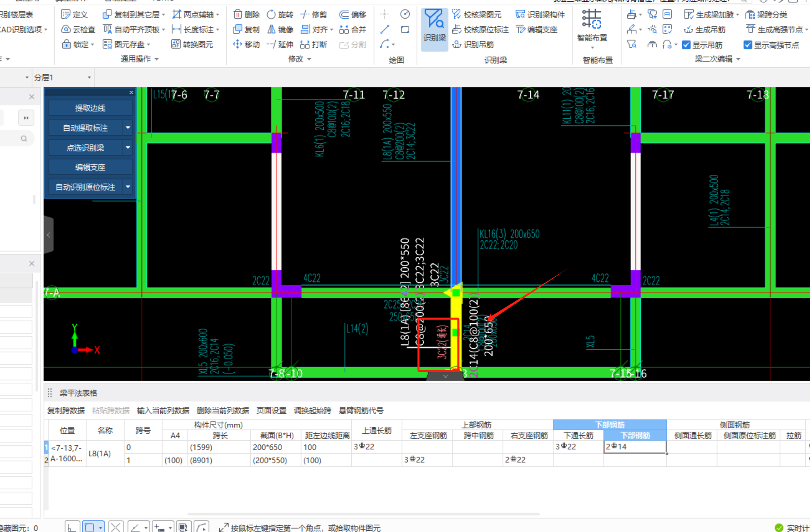Open 自动提取标注 dropdown arrow
Image resolution: width=810 pixels, height=532 pixels.
tap(128, 128)
